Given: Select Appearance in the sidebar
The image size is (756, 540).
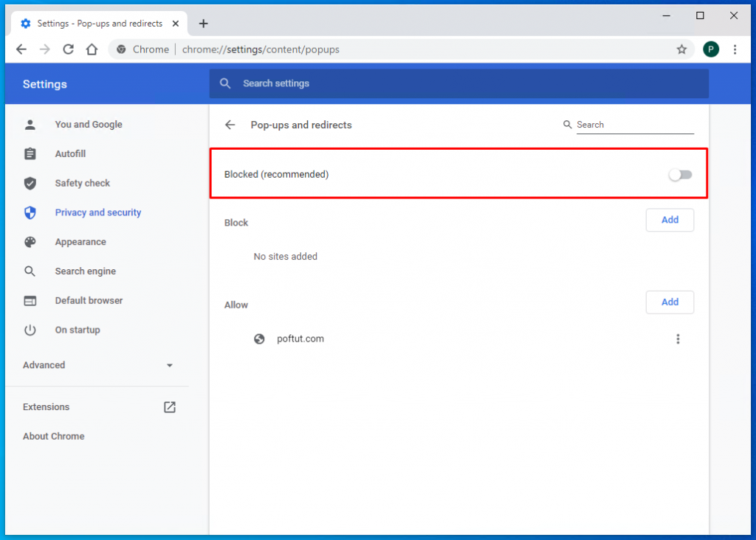Looking at the screenshot, I should point(80,242).
